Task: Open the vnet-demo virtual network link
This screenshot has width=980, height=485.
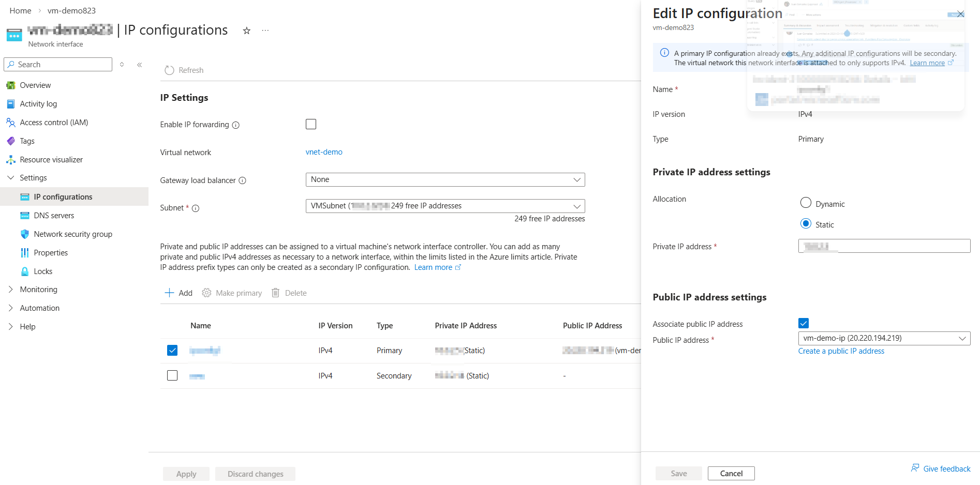Action: (x=324, y=152)
